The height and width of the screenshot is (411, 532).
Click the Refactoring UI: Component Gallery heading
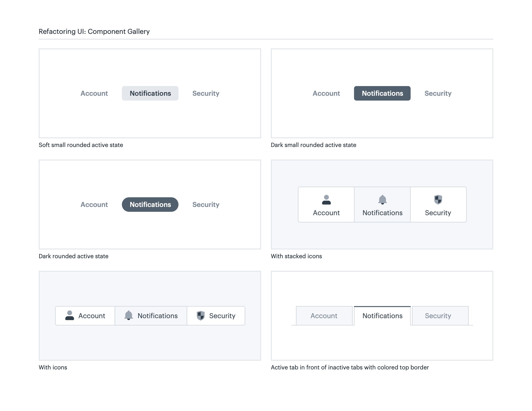[x=94, y=31]
